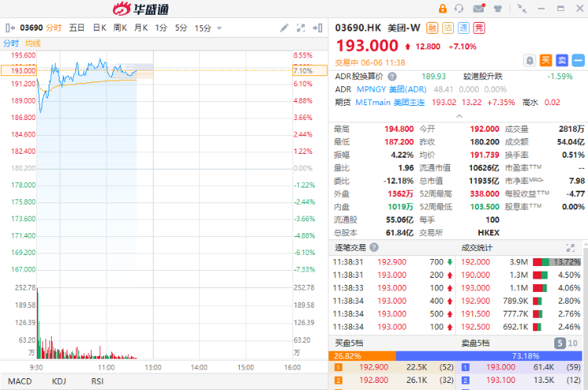
Task: Click the skin shirt icon
Action: point(498,9)
